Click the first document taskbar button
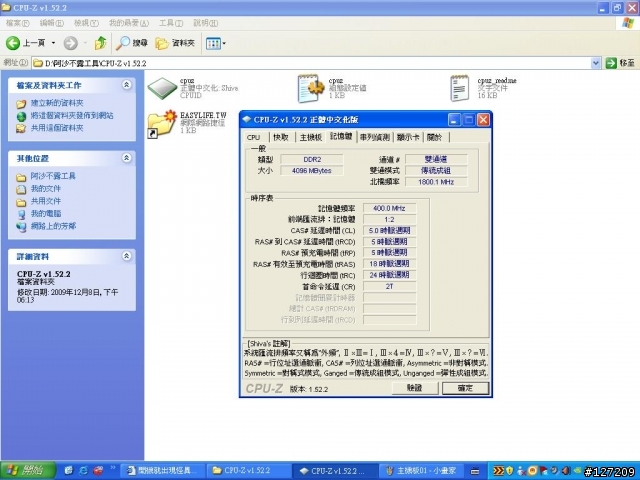The height and width of the screenshot is (480, 640). click(162, 471)
